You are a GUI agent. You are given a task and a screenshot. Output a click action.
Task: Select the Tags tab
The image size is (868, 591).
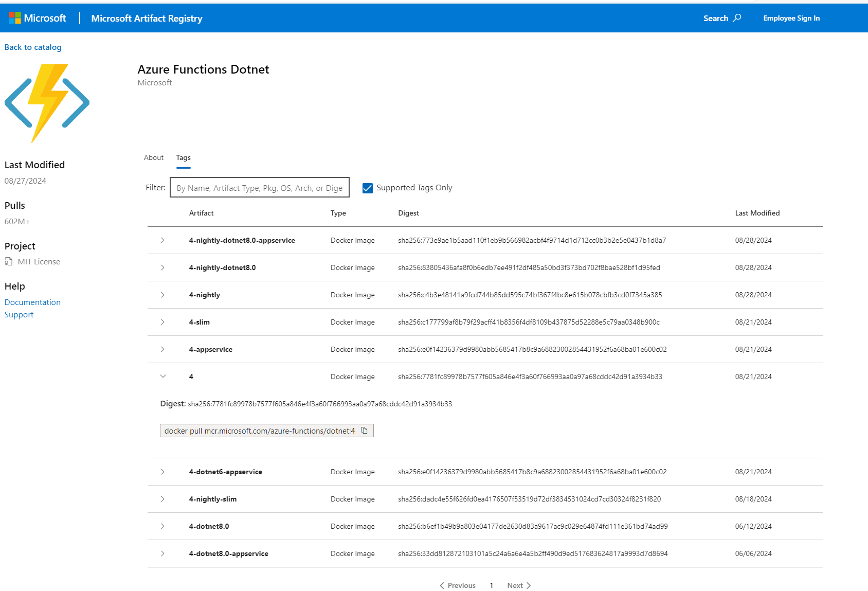[183, 157]
